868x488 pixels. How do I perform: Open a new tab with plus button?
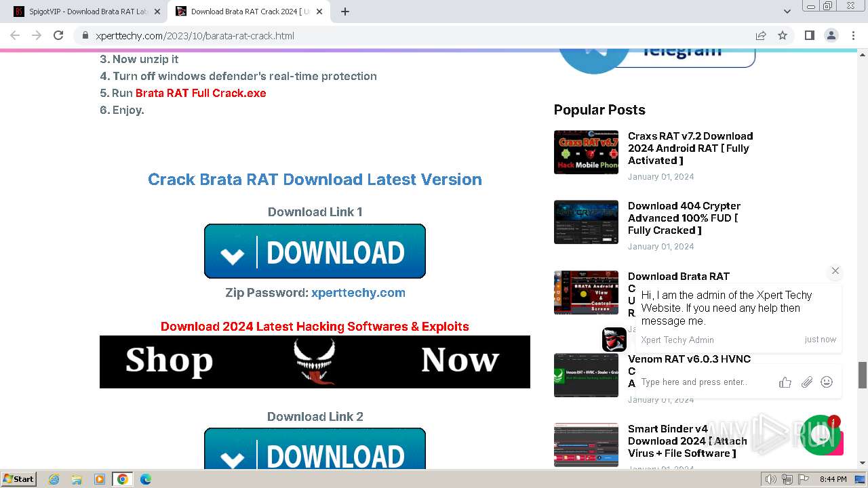click(345, 12)
